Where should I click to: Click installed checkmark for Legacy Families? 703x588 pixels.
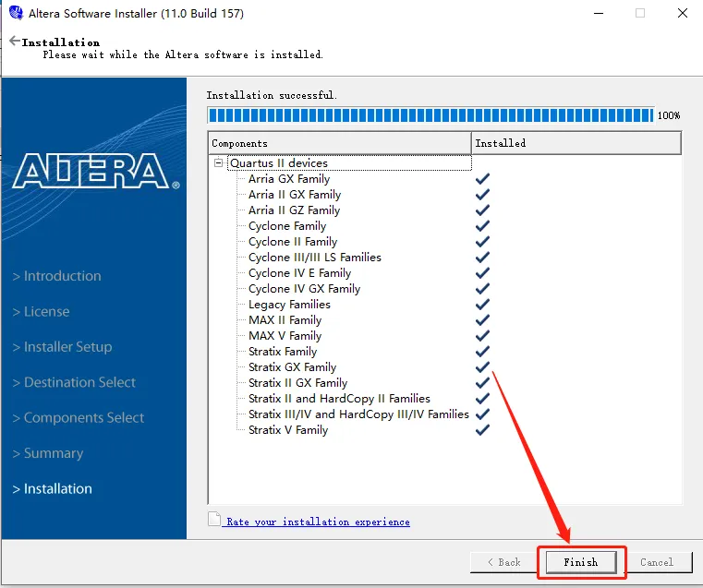pos(482,304)
